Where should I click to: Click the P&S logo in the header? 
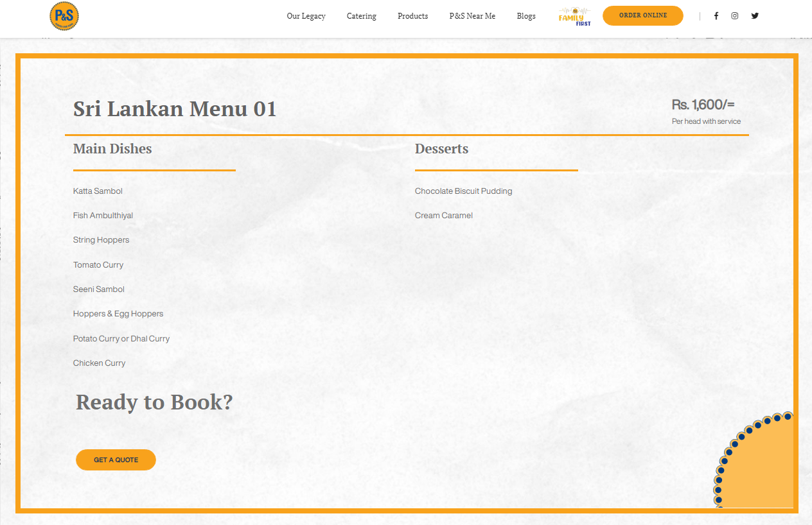(x=64, y=16)
